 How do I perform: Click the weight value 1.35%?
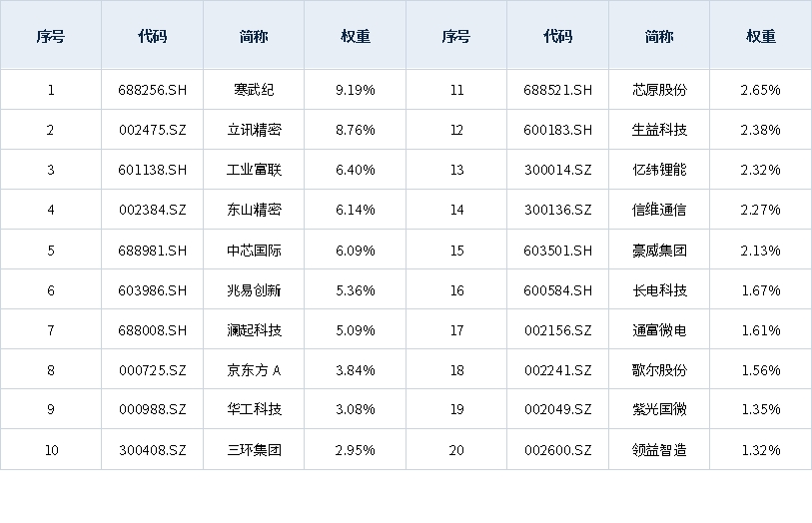click(761, 409)
